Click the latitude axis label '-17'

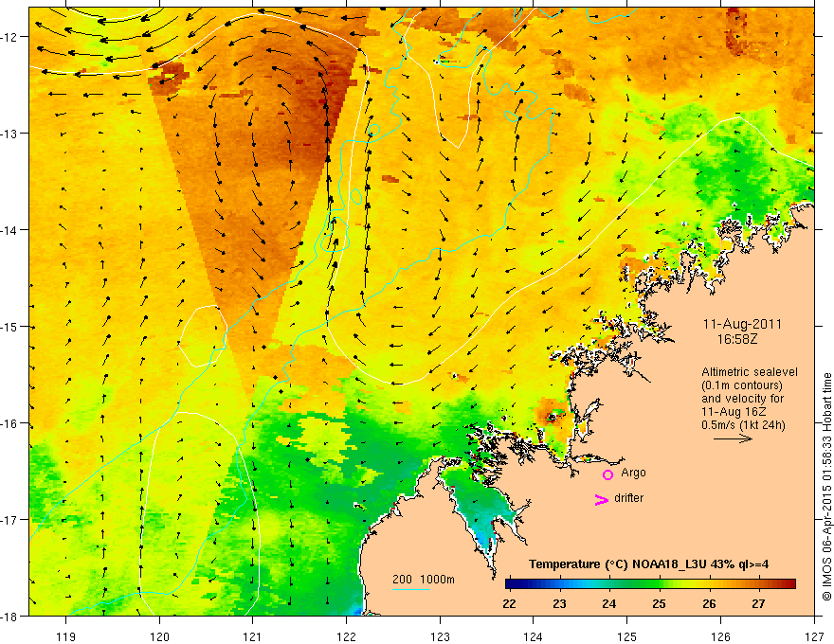pos(9,520)
